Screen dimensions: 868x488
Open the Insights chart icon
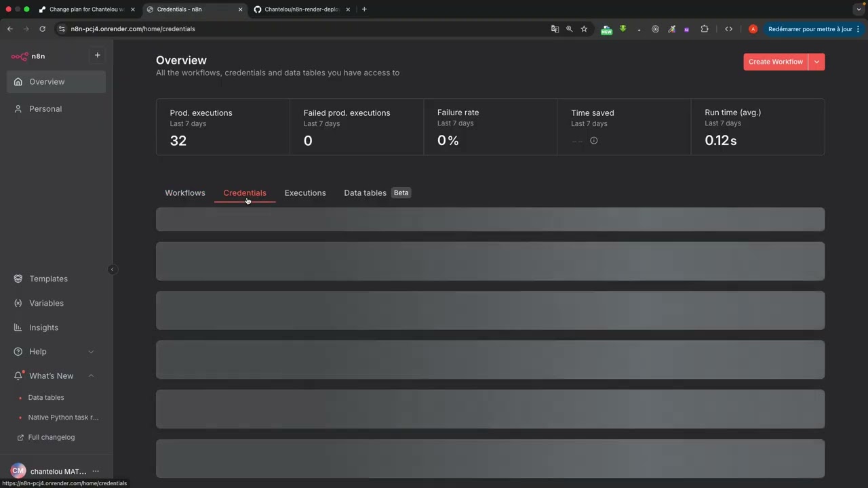18,327
